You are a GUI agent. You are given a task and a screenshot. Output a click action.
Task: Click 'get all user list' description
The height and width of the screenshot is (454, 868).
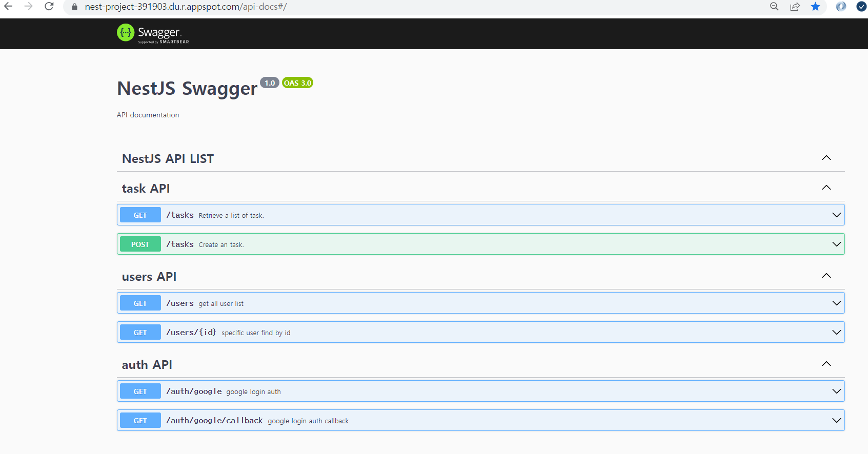point(221,304)
